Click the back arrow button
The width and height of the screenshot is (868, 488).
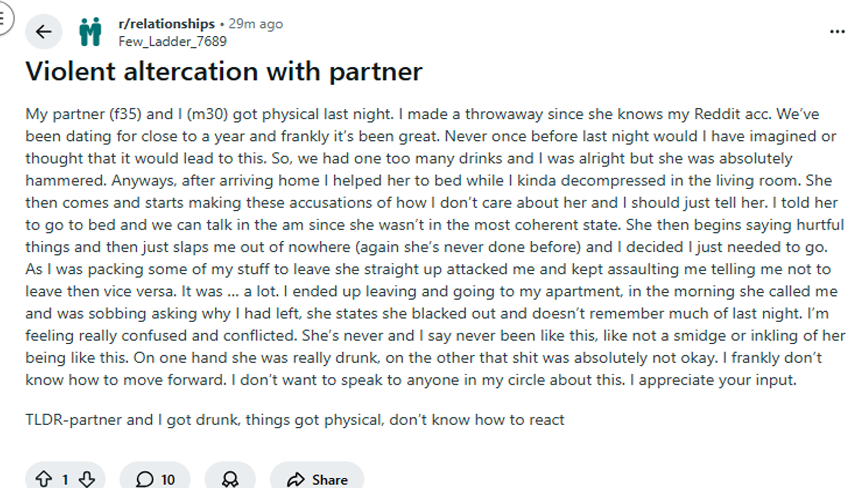click(x=43, y=32)
